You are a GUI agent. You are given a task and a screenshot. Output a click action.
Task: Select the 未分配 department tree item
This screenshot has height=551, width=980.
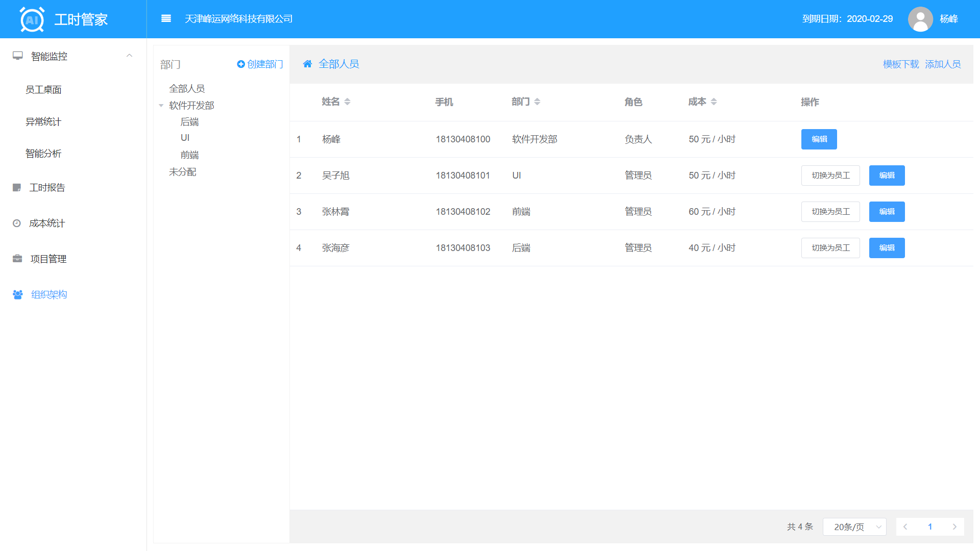pyautogui.click(x=183, y=172)
